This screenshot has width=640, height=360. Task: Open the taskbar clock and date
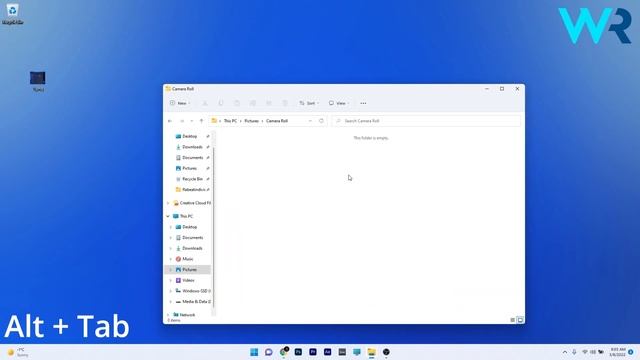[x=618, y=352]
